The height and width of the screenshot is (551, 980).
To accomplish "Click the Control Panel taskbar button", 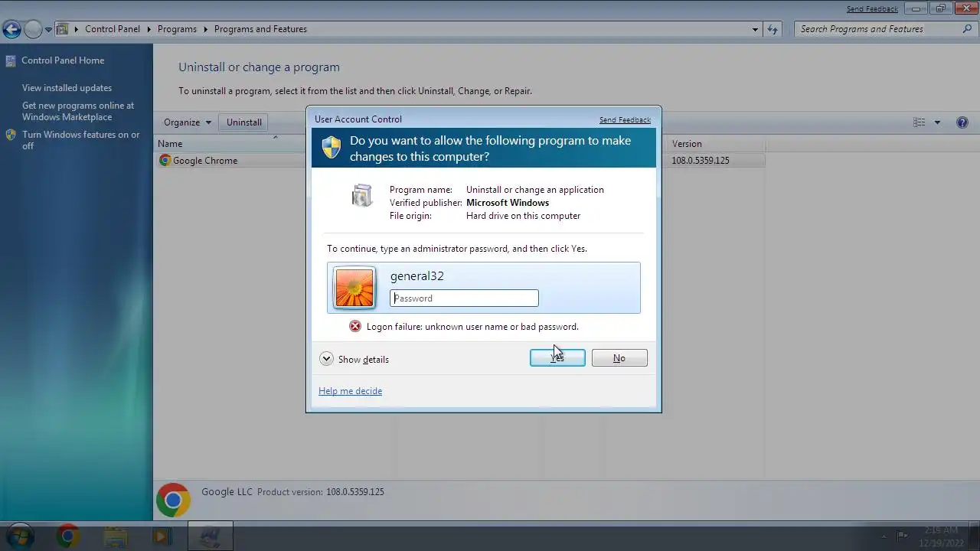I will (211, 536).
